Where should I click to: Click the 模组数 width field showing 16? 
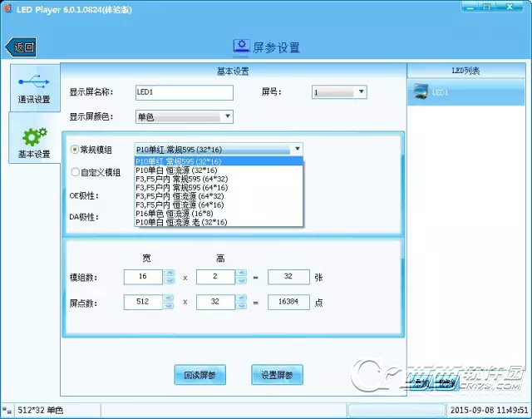(143, 277)
